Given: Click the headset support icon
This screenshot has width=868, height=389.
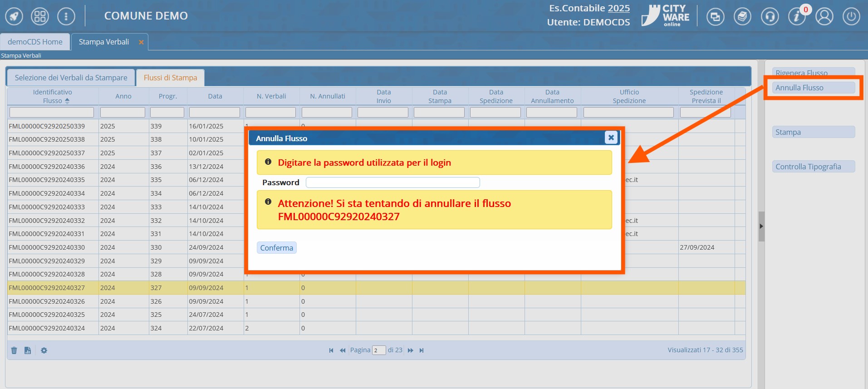Looking at the screenshot, I should pos(770,17).
